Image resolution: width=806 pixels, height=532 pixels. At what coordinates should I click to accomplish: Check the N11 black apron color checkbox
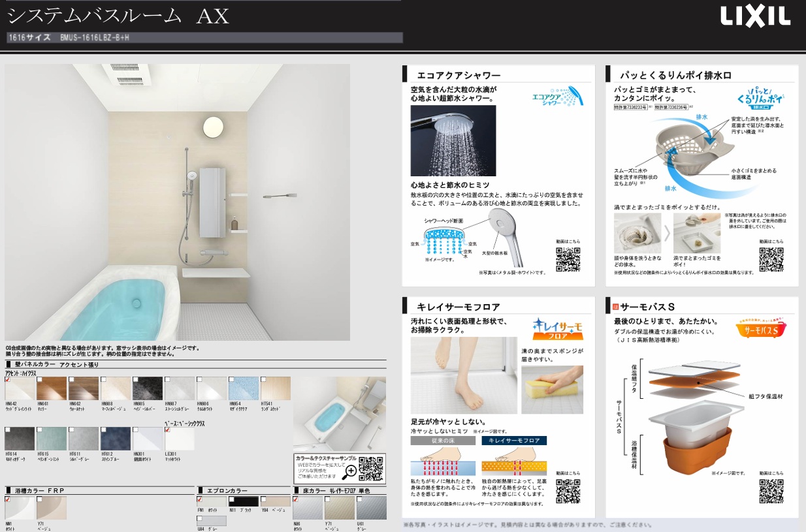point(231,499)
